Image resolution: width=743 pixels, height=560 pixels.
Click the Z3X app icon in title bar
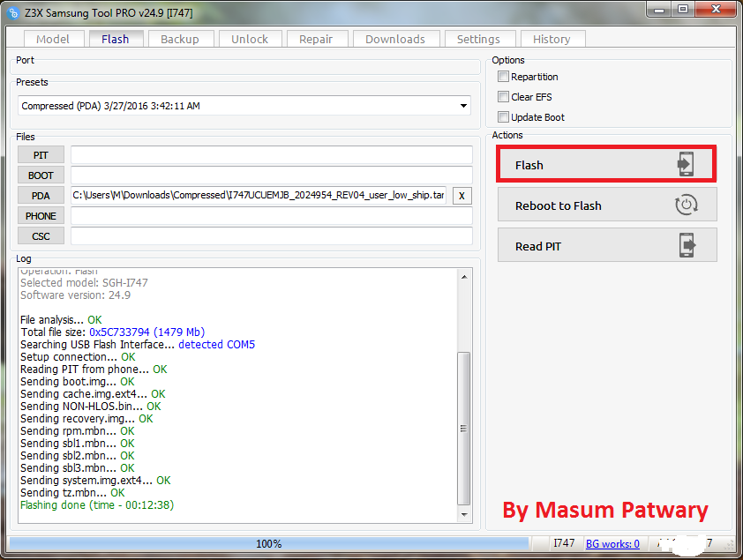[x=13, y=12]
